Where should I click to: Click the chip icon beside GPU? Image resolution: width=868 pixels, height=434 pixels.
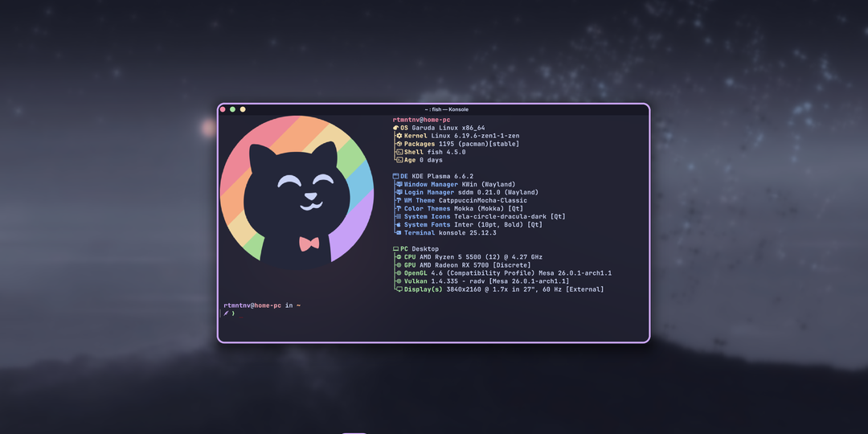[399, 265]
